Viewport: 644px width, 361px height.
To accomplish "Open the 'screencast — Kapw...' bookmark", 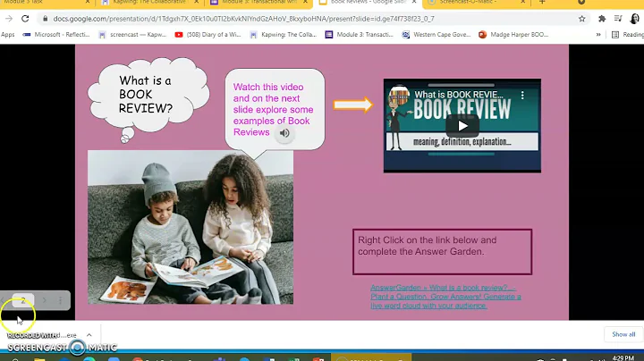I will tap(132, 35).
